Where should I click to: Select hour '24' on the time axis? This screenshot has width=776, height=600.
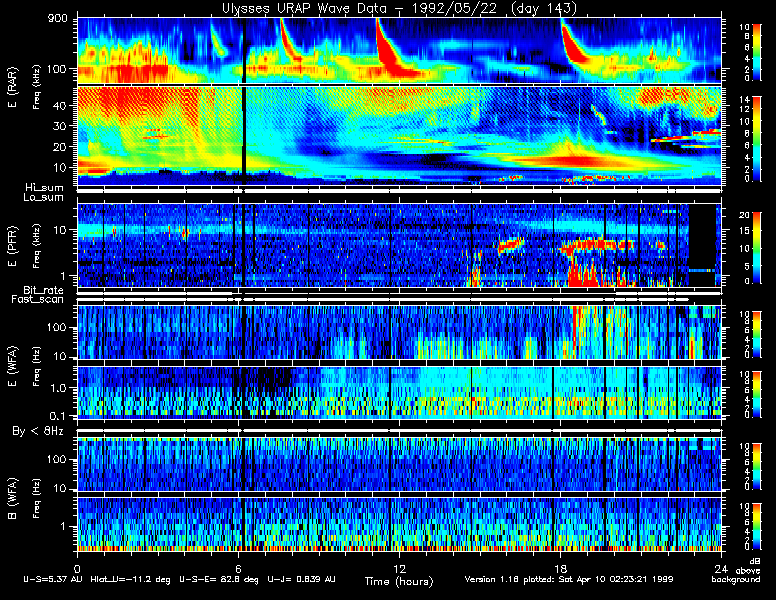point(721,568)
